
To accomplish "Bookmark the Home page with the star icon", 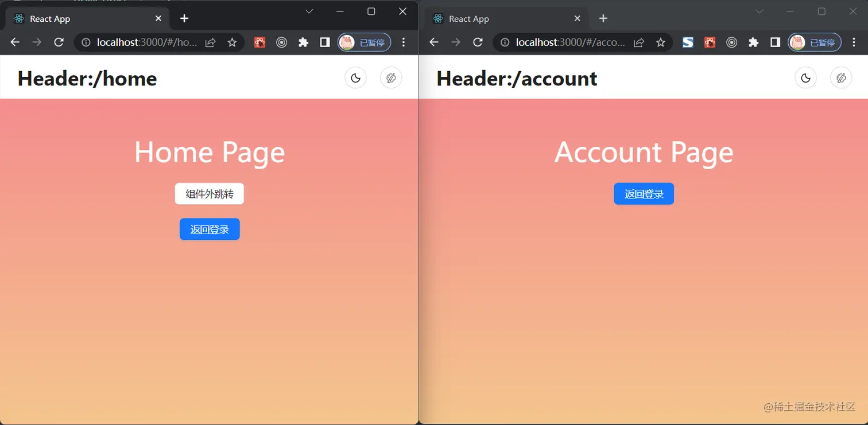I will [232, 42].
